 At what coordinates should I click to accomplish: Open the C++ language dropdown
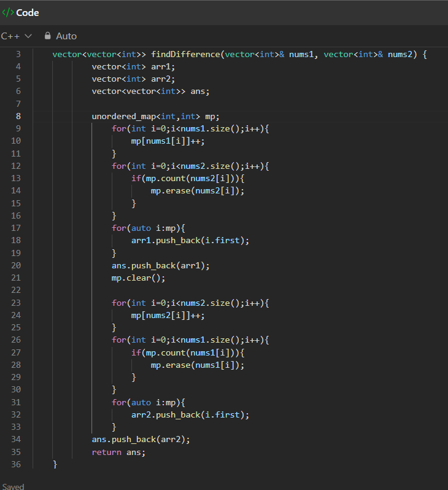(16, 36)
